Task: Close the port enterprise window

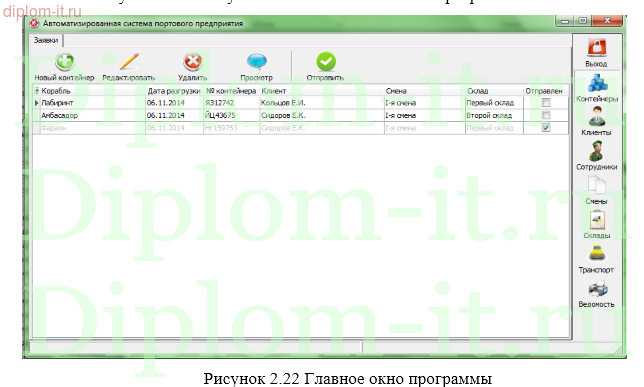Action: 607,21
